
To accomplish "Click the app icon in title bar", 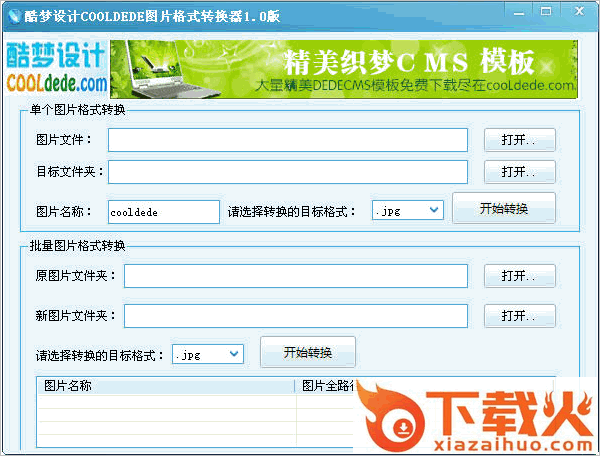I will click(x=15, y=16).
